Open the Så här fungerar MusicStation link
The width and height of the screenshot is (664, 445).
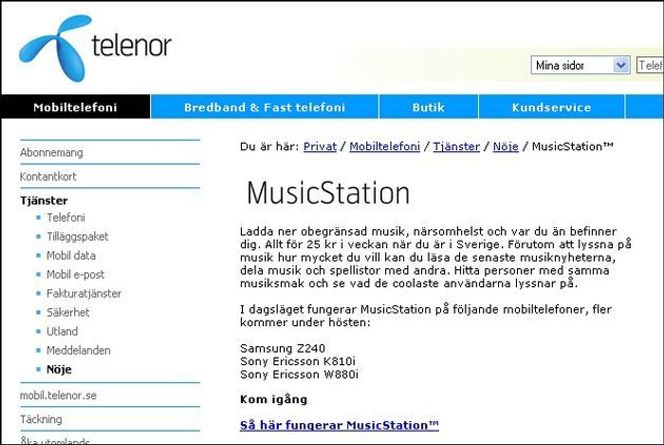point(339,425)
